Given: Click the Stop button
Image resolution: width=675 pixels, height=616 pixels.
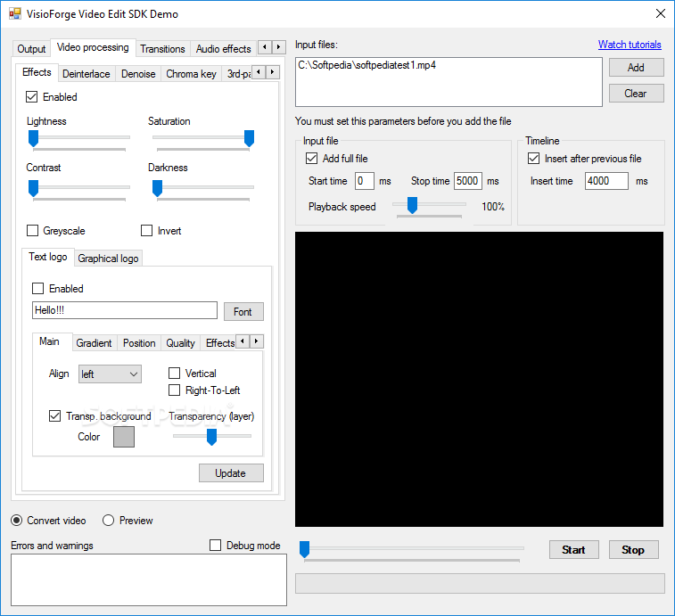Looking at the screenshot, I should point(633,550).
